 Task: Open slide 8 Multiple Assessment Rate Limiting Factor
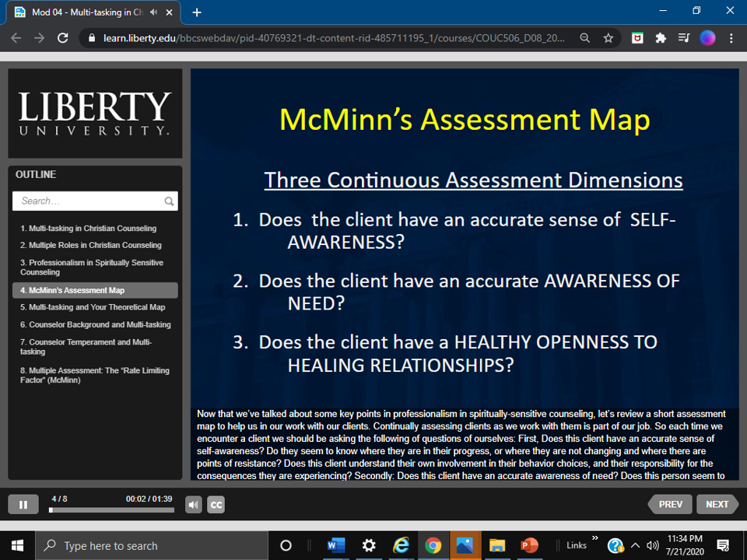94,375
